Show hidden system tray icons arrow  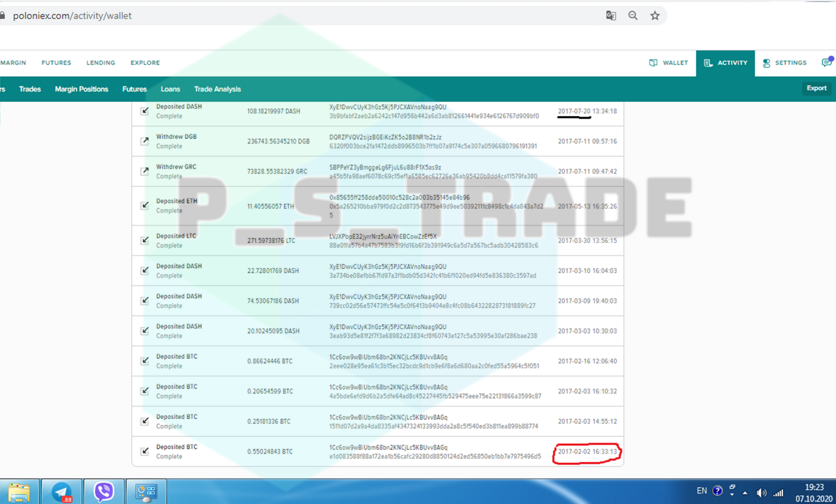click(x=745, y=493)
